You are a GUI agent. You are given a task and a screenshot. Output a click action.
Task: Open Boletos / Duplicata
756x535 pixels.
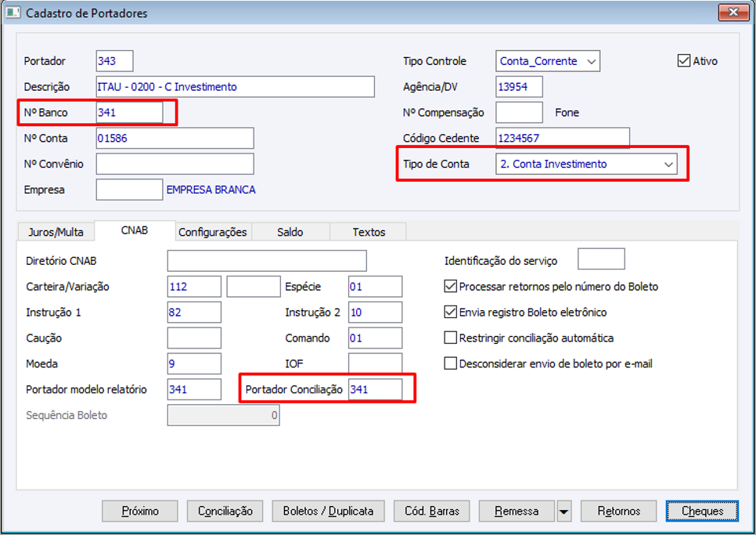(x=328, y=512)
